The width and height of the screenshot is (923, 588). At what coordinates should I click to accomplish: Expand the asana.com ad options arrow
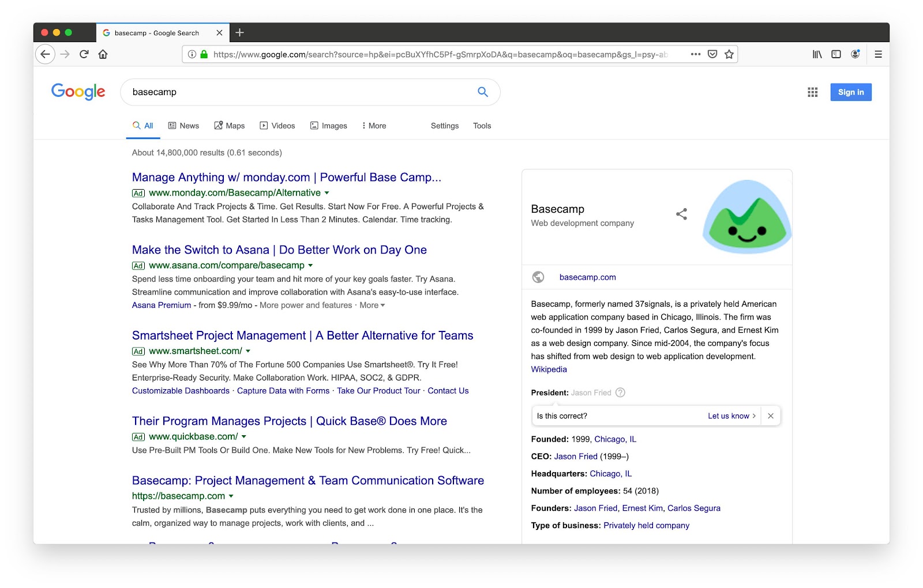[310, 266]
